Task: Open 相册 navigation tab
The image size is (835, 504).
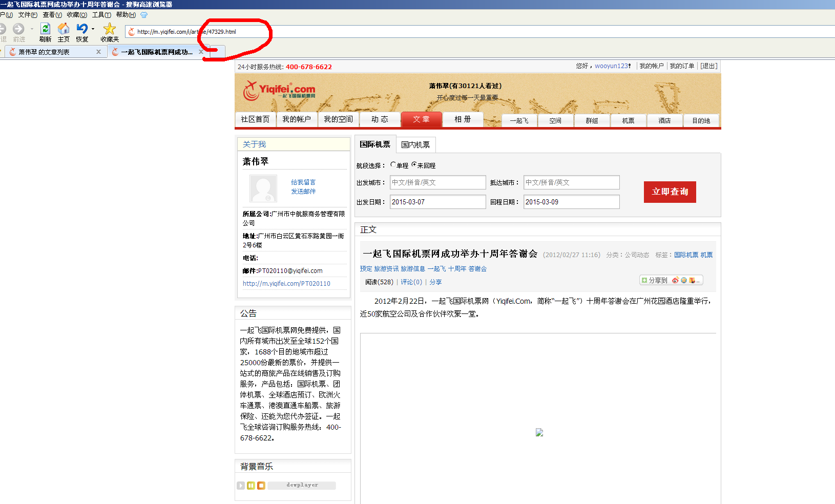Action: [463, 119]
